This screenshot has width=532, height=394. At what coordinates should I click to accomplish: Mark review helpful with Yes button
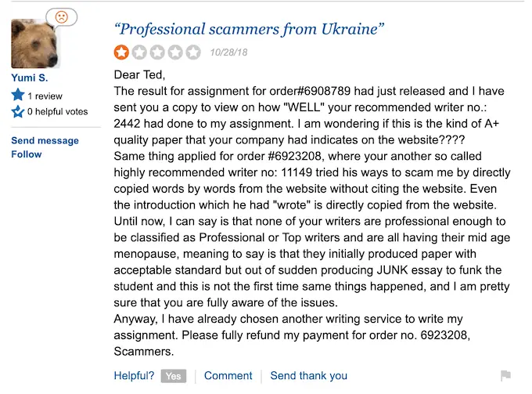173,376
